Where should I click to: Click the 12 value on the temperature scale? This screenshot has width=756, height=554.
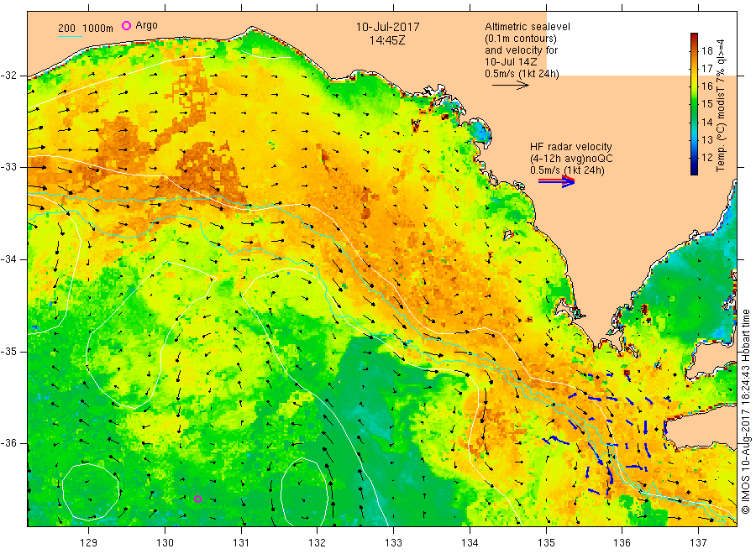click(706, 157)
